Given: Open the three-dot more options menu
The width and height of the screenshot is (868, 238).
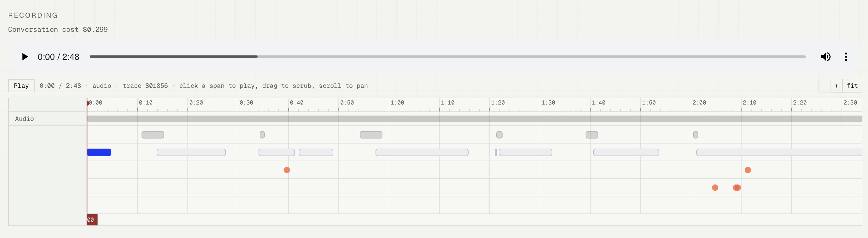Looking at the screenshot, I should [846, 57].
